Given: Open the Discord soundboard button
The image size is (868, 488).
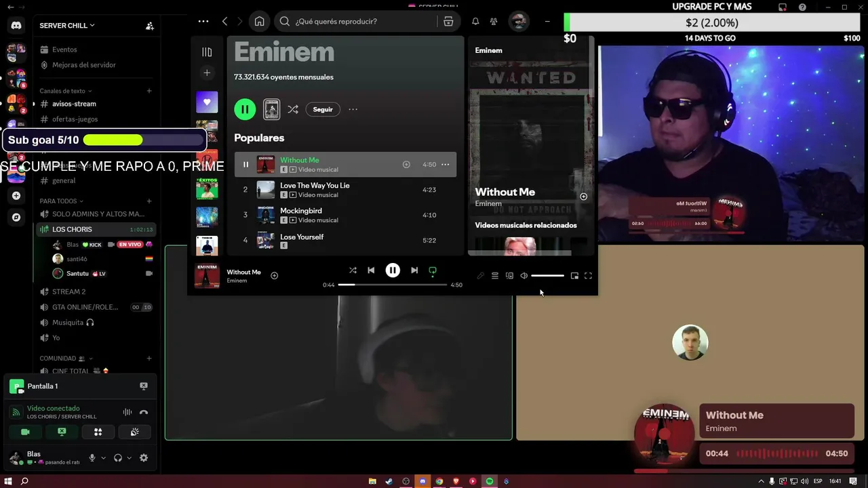Looking at the screenshot, I should (x=134, y=432).
